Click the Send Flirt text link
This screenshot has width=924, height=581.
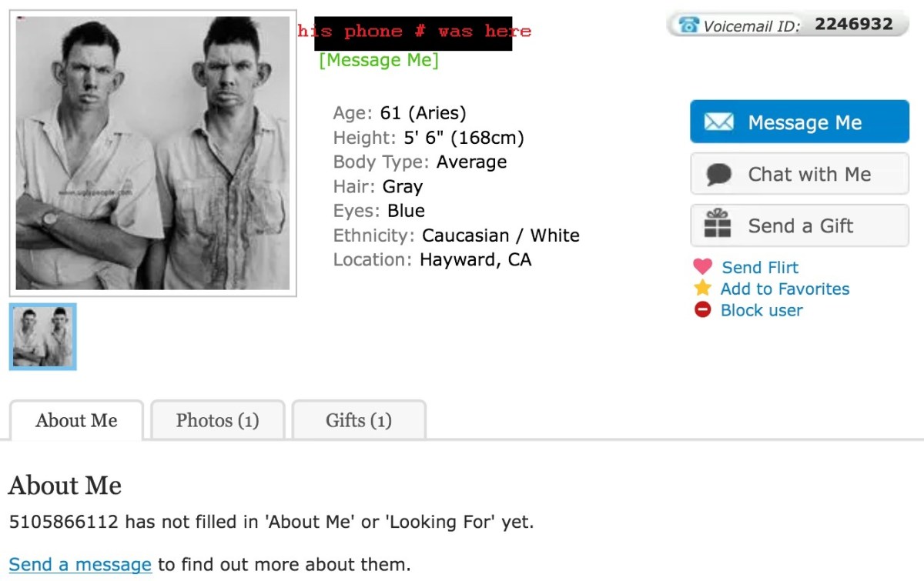pyautogui.click(x=760, y=268)
